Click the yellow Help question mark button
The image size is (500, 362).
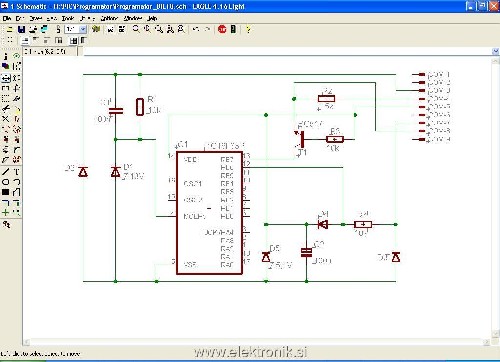248,29
